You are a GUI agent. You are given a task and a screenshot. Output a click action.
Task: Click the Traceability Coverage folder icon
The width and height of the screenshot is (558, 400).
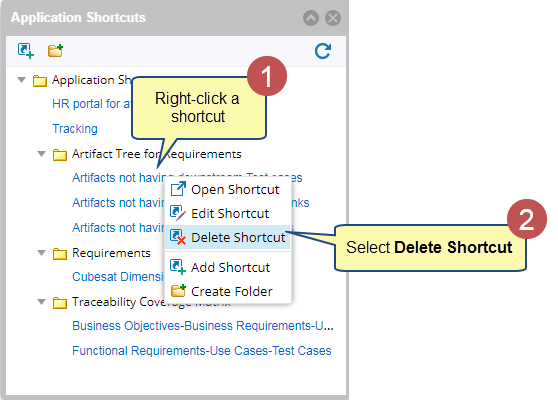click(x=60, y=303)
